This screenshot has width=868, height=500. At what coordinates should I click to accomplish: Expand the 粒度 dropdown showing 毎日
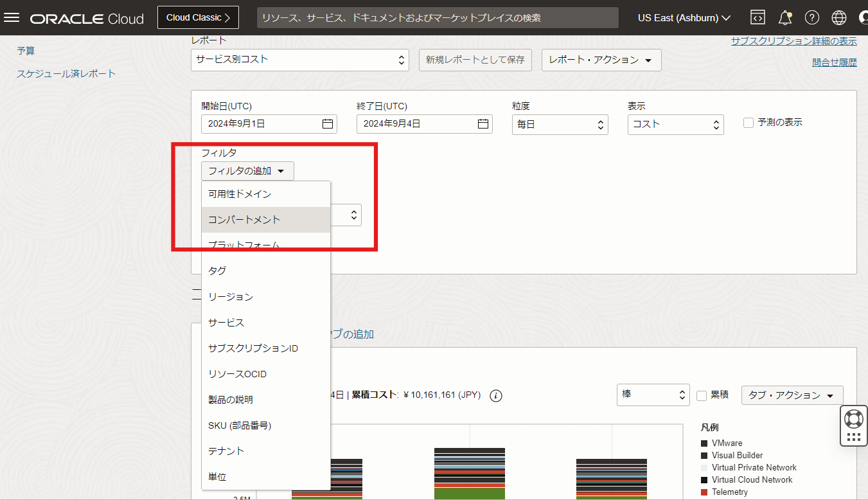[560, 124]
